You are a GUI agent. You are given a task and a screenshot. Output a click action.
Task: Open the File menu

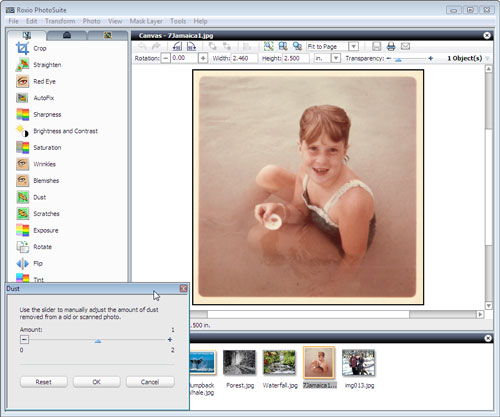pos(13,21)
